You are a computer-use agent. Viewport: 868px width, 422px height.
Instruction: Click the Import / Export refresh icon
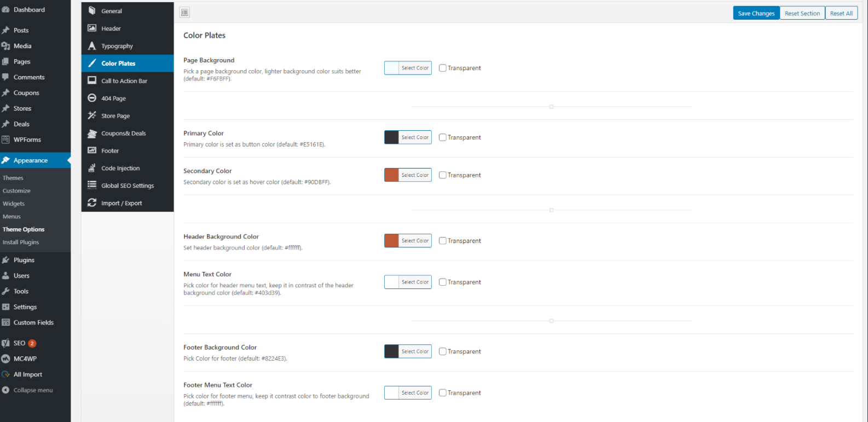92,203
